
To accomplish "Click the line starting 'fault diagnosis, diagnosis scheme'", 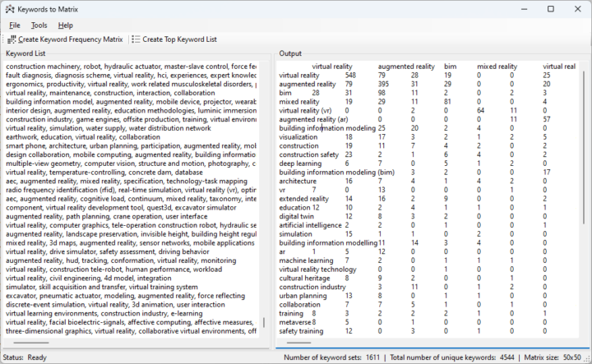I will pyautogui.click(x=131, y=75).
